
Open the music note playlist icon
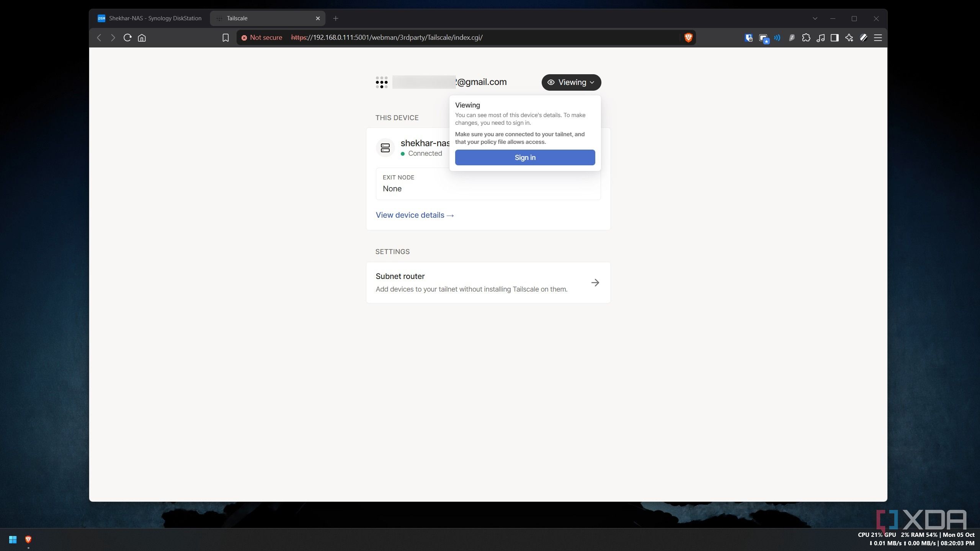[820, 37]
